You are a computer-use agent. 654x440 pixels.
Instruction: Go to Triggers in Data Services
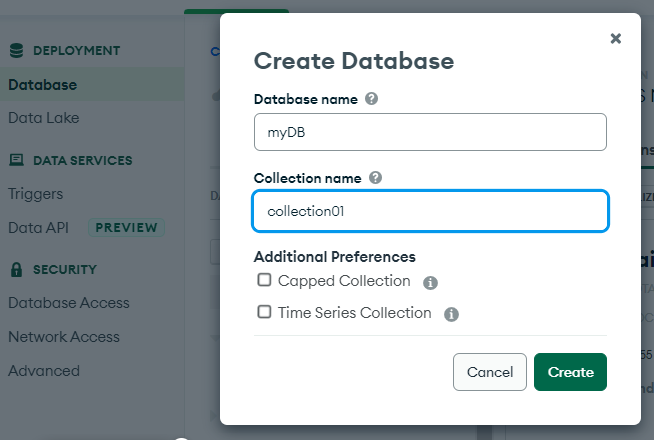tap(35, 194)
